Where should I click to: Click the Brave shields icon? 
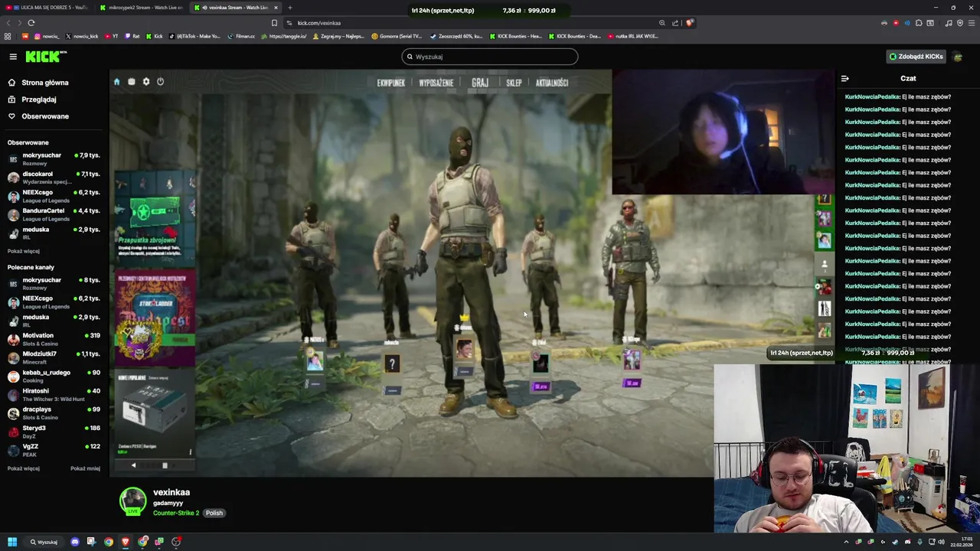pos(689,23)
